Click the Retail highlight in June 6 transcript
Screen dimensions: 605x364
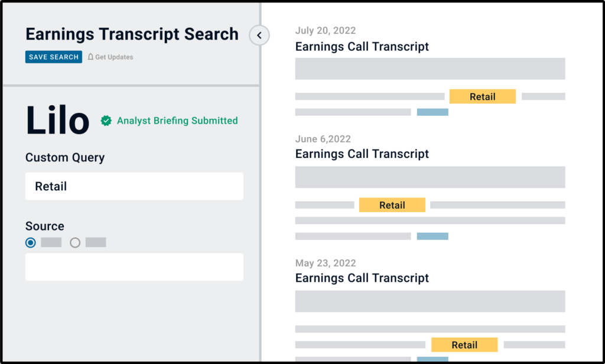392,205
